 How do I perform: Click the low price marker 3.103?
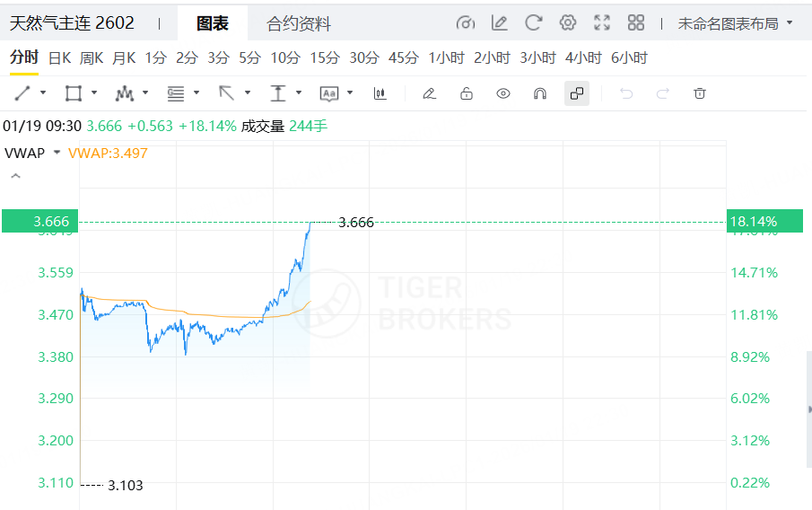point(126,485)
